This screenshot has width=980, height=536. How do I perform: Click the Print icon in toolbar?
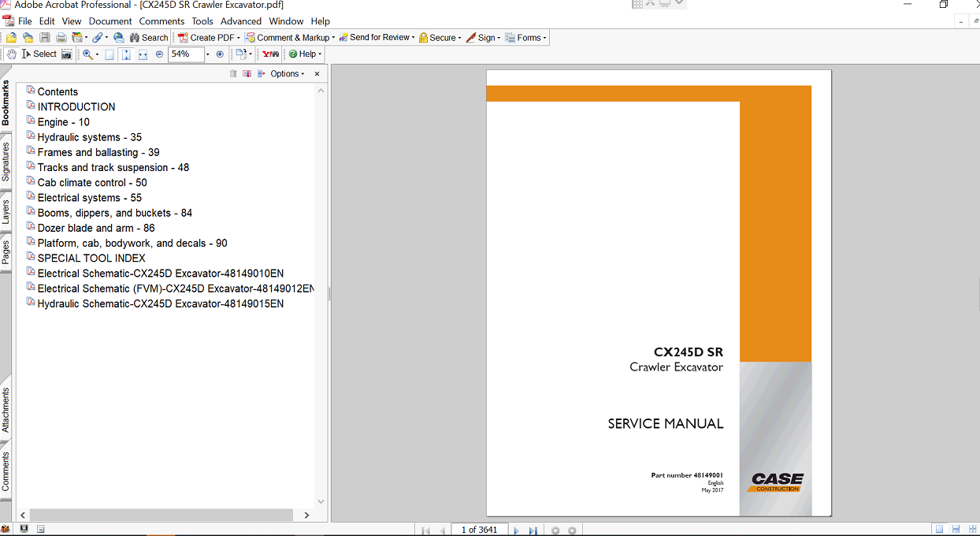(61, 38)
